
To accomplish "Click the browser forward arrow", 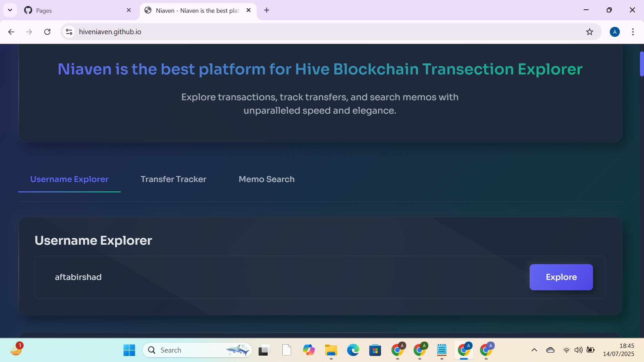I will click(x=29, y=32).
